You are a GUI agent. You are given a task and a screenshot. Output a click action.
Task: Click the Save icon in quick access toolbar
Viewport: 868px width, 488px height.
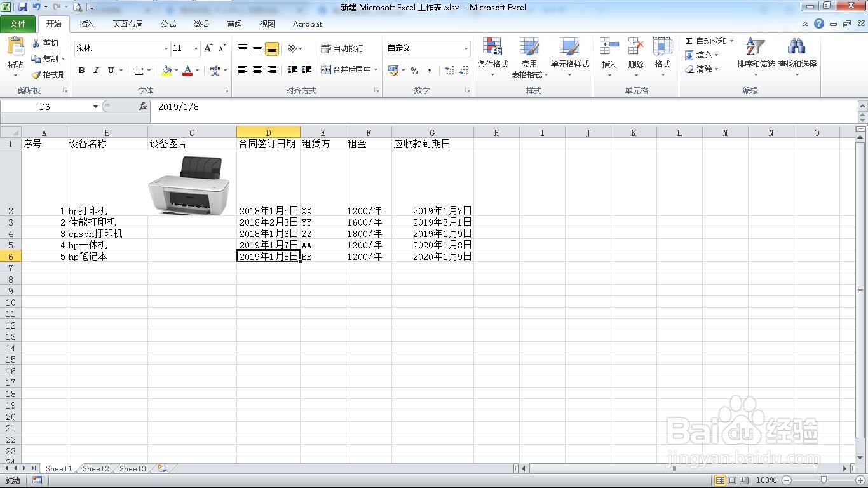[x=23, y=8]
